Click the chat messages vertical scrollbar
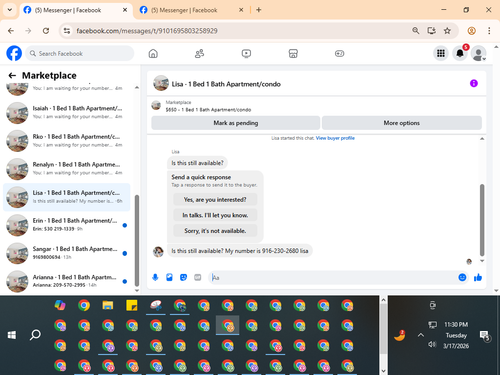The image size is (500, 375). (x=482, y=220)
